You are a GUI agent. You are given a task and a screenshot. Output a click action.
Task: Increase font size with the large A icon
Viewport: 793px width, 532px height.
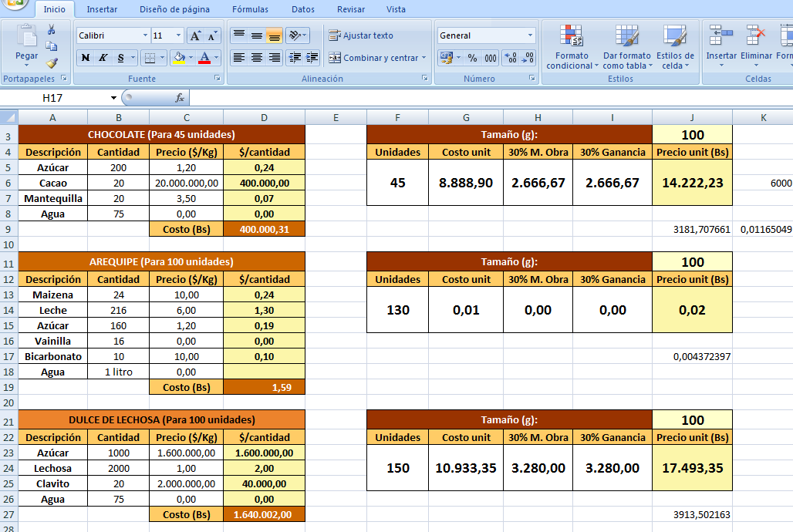[x=195, y=35]
